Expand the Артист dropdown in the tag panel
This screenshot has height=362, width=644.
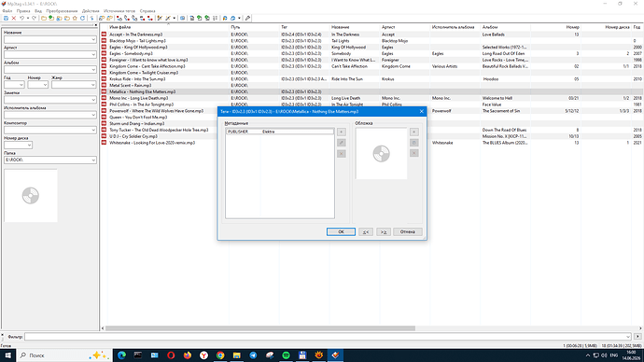tap(93, 55)
